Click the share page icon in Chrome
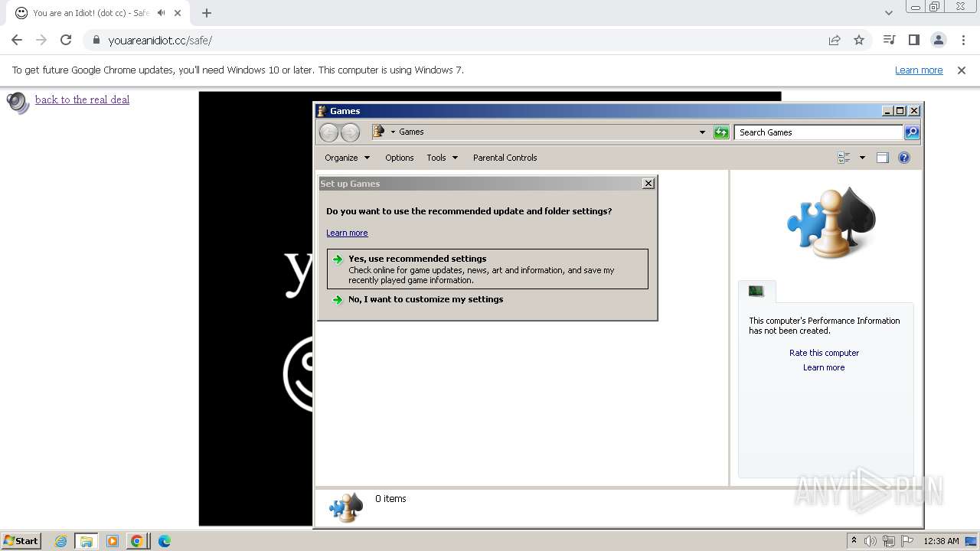The width and height of the screenshot is (980, 551). (835, 40)
